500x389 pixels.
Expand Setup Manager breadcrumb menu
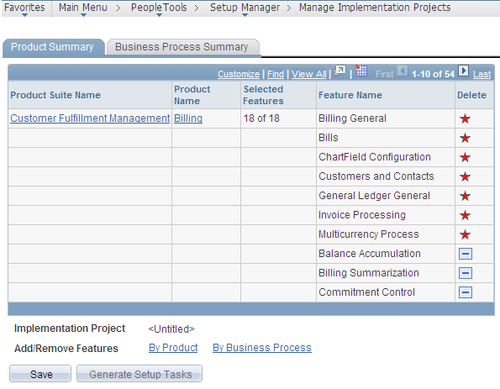(245, 8)
